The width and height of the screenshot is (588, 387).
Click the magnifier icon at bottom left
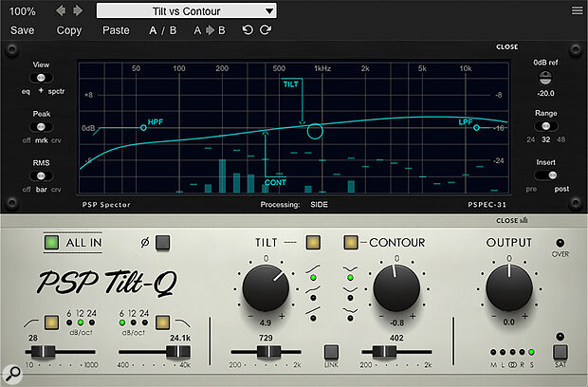[12, 374]
